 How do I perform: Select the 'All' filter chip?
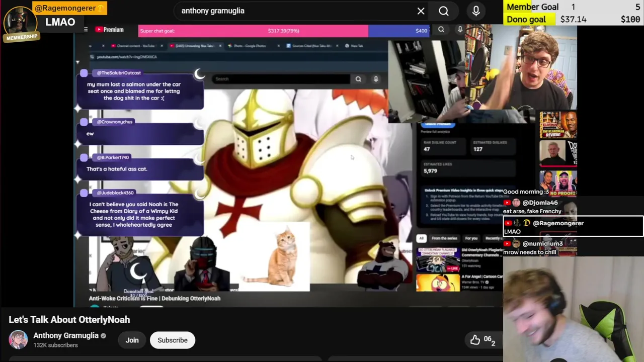tap(421, 238)
